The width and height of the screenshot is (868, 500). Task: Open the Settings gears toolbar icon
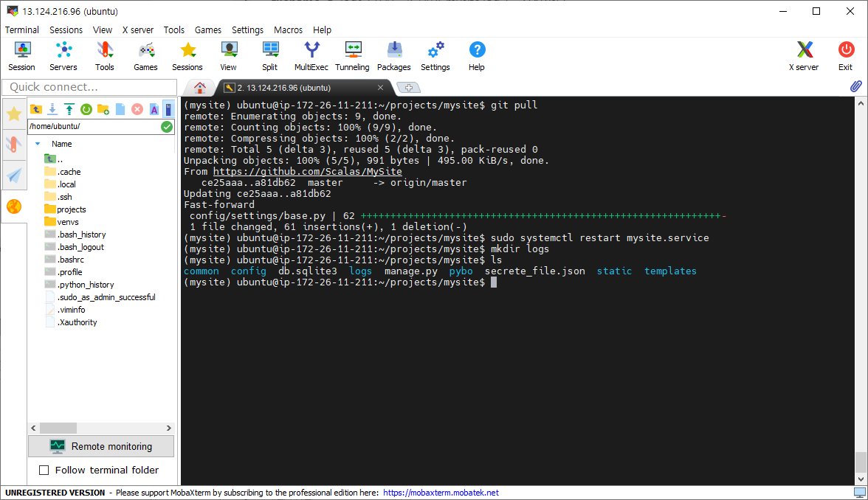[x=435, y=56]
